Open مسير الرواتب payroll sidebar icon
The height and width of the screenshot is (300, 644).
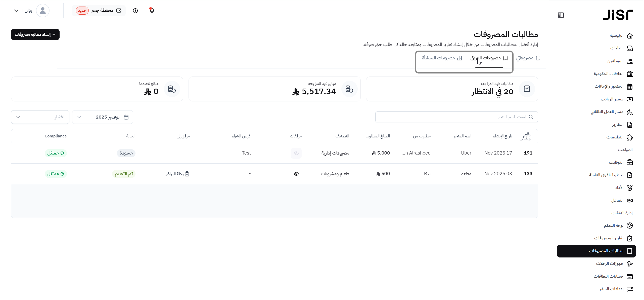(x=629, y=99)
